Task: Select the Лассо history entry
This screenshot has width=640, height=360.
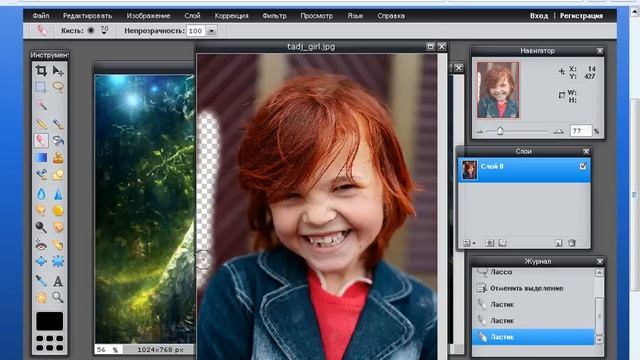Action: pyautogui.click(x=533, y=272)
